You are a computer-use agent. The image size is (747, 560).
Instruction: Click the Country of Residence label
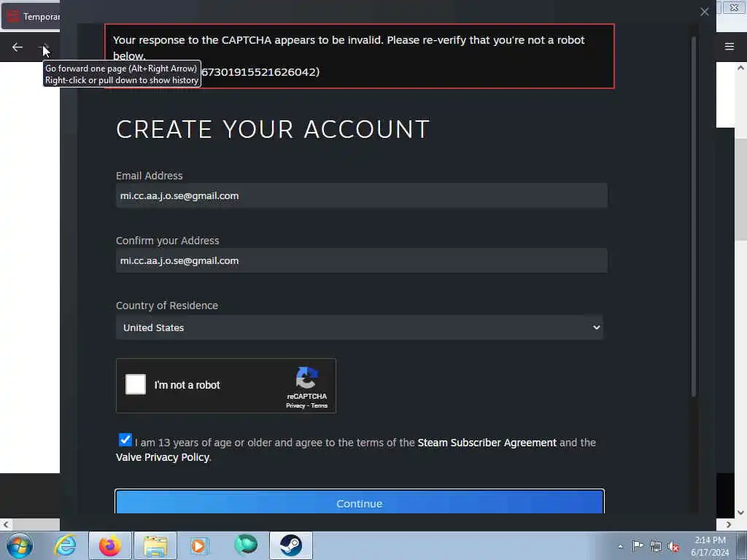167,306
